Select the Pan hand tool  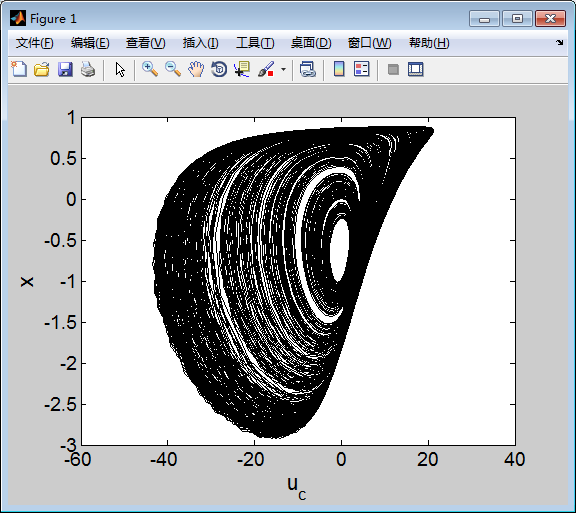(x=196, y=69)
